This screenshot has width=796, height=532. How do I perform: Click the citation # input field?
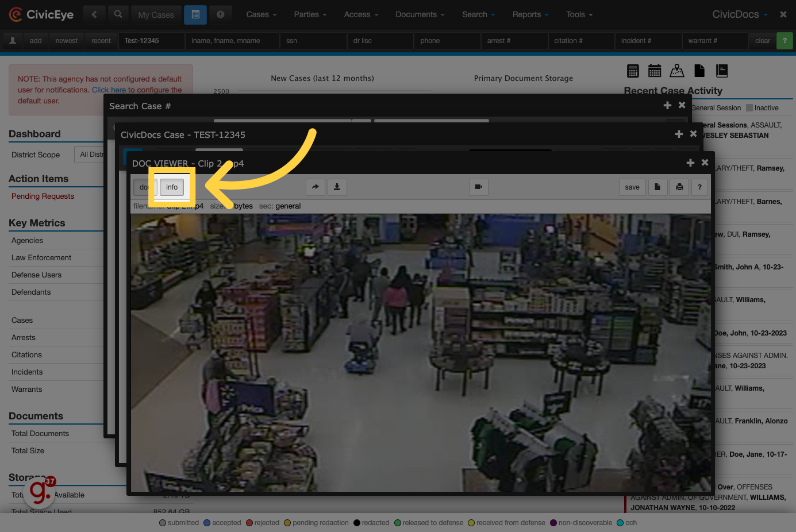click(581, 41)
